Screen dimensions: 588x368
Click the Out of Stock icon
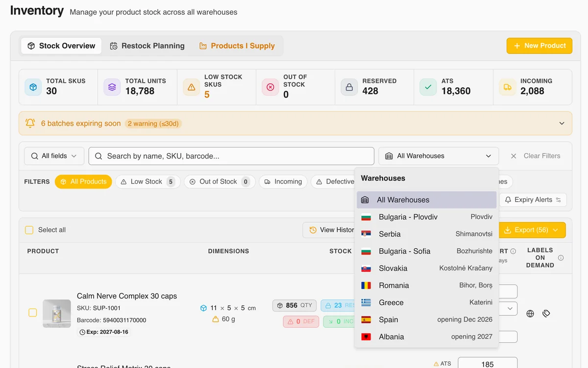coord(270,87)
